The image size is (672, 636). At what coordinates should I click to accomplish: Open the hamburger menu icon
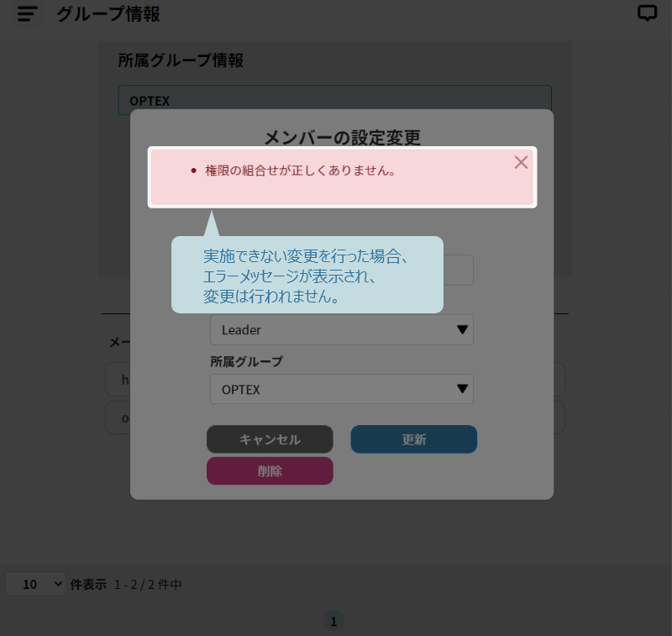point(28,14)
